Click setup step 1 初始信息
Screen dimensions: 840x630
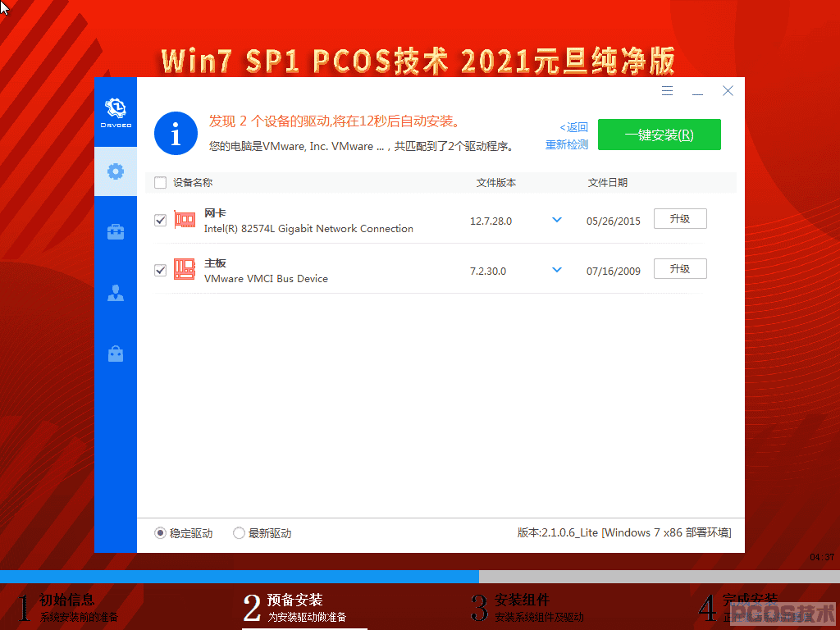pyautogui.click(x=68, y=608)
